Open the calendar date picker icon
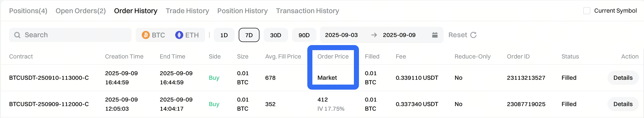Viewport: 644px width, 118px height. click(435, 35)
